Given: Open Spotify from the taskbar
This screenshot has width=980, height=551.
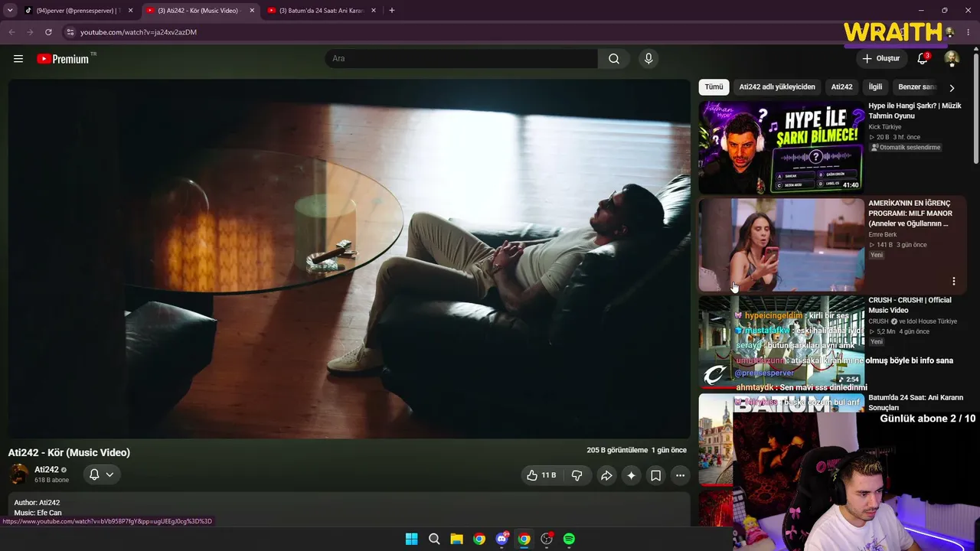Looking at the screenshot, I should click(x=569, y=539).
